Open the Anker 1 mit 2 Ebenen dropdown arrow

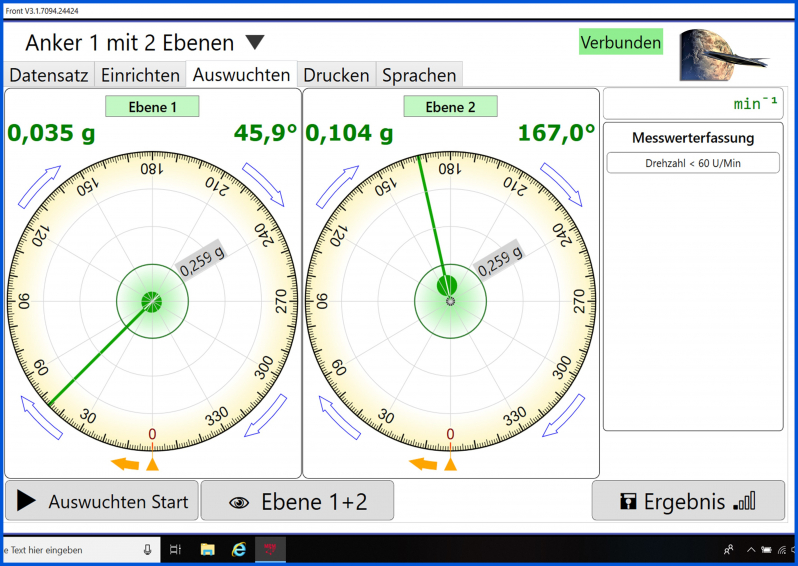pos(255,42)
